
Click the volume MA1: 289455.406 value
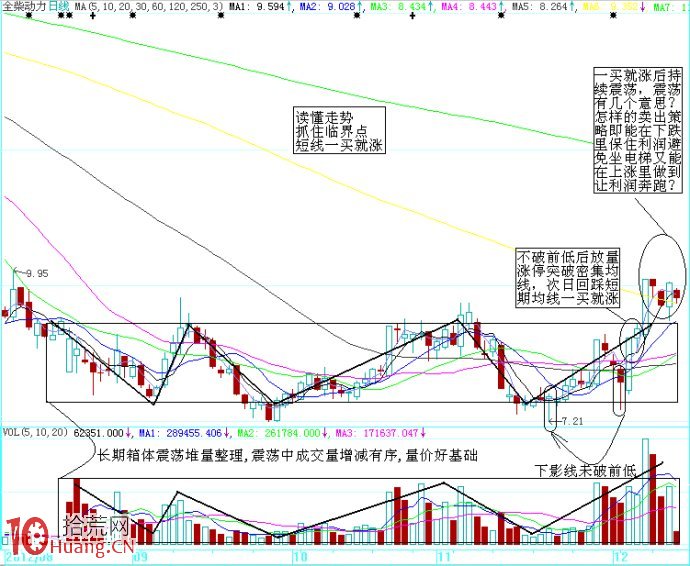180,433
